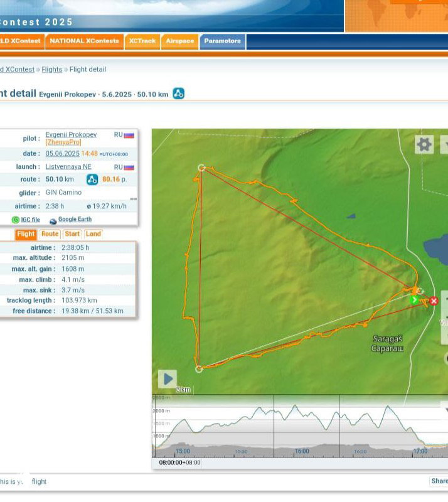The width and height of the screenshot is (448, 502).
Task: Select the top-left triangle turnpoint marker
Action: coord(201,168)
